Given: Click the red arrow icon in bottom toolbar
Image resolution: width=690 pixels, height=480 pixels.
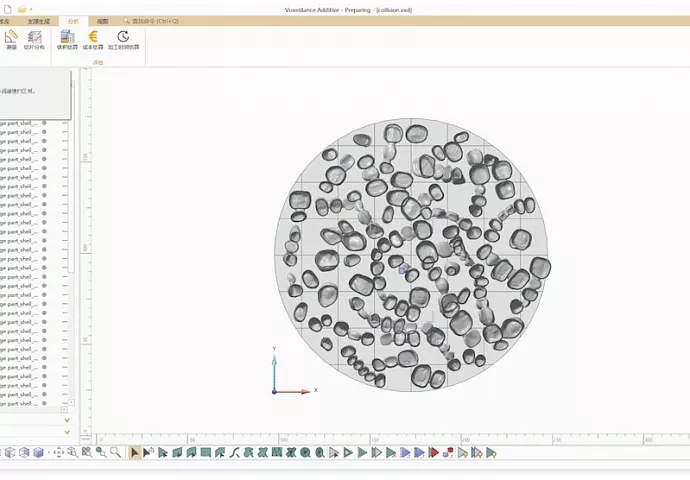Looking at the screenshot, I should pyautogui.click(x=434, y=453).
